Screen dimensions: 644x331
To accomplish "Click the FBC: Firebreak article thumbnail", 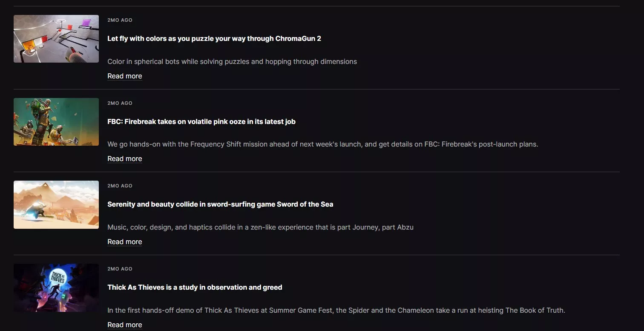I will (56, 122).
